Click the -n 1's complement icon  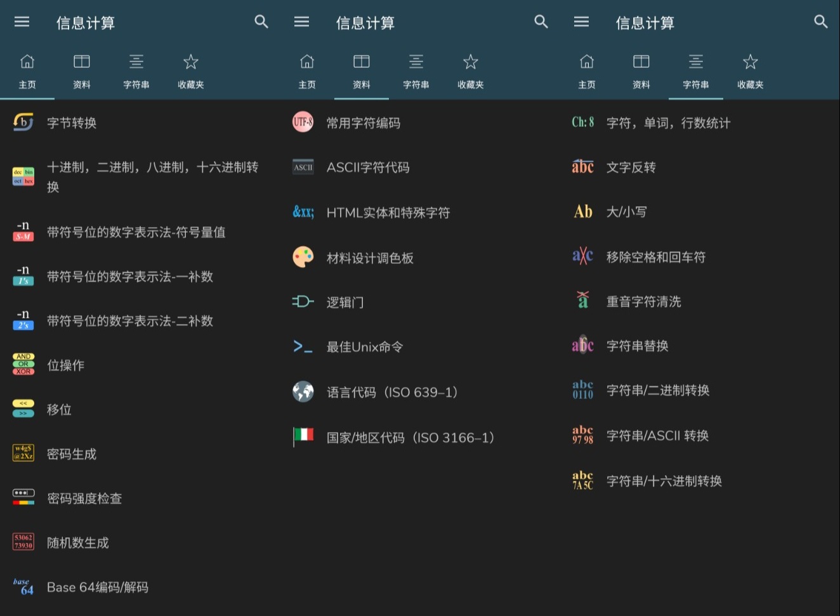23,275
